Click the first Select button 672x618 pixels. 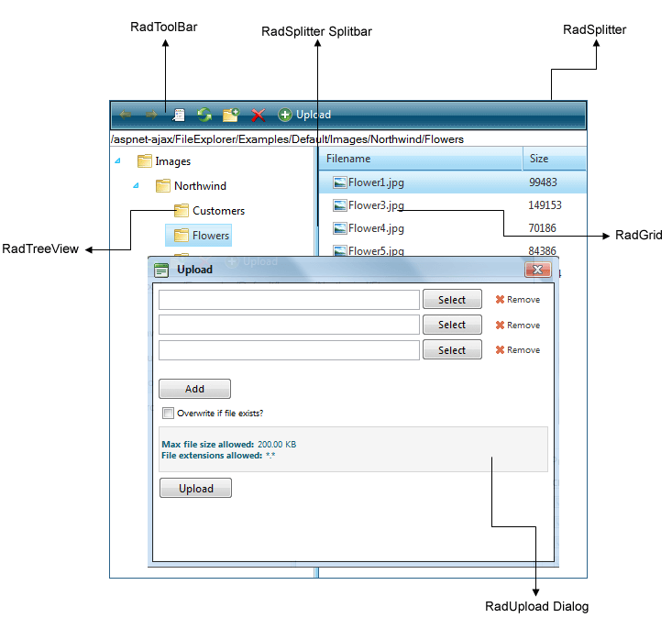click(452, 300)
